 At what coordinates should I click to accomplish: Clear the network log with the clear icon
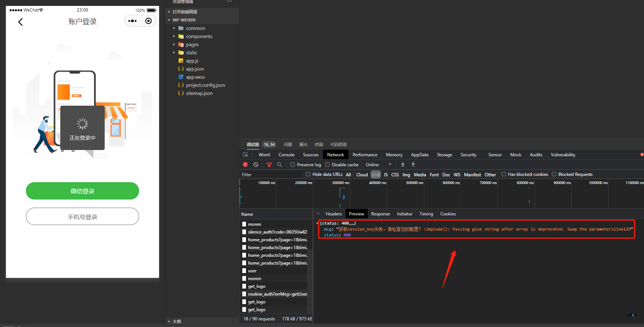coord(256,165)
